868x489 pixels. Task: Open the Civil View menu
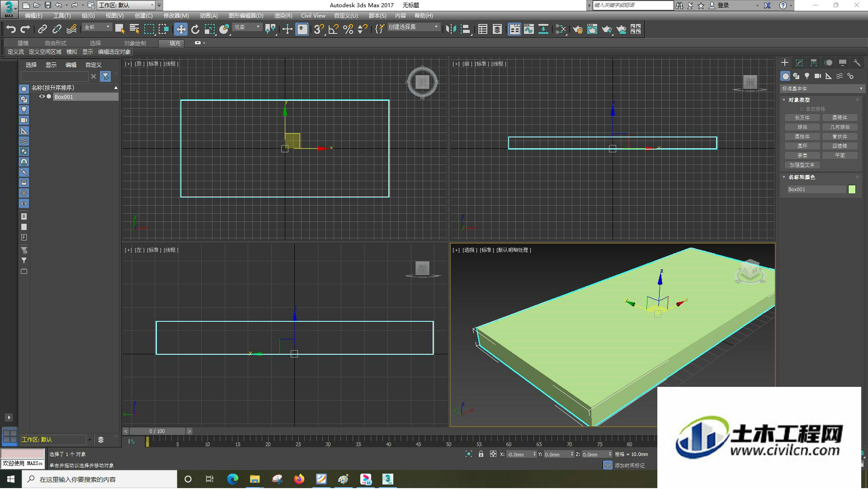[313, 16]
